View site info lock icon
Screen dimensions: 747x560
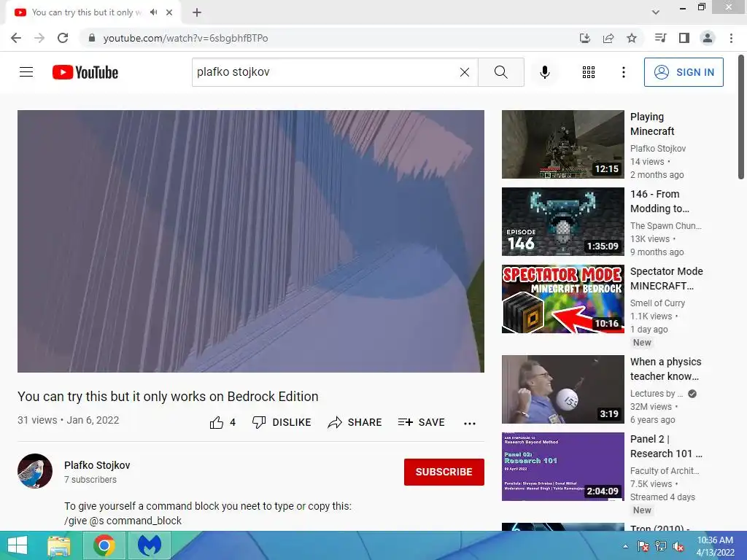tap(92, 38)
